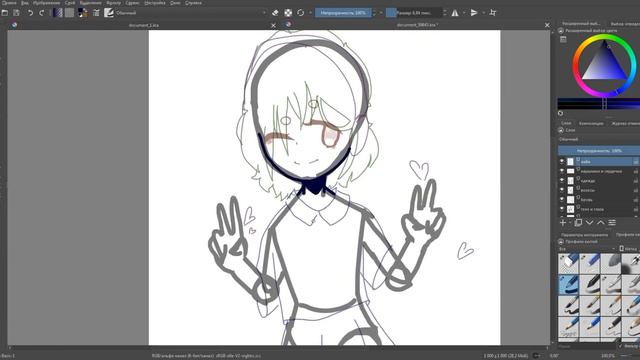The height and width of the screenshot is (360, 640).
Task: Close the second document tab
Action: coord(547,25)
